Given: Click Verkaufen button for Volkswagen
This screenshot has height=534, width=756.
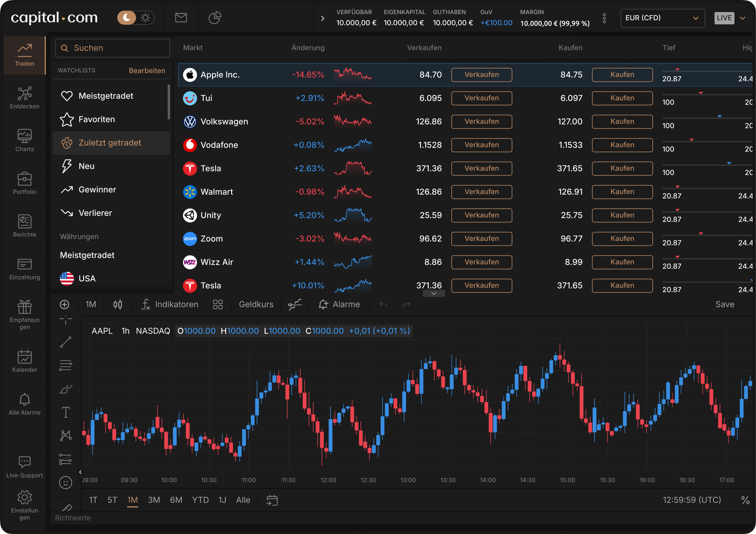Looking at the screenshot, I should tap(481, 121).
